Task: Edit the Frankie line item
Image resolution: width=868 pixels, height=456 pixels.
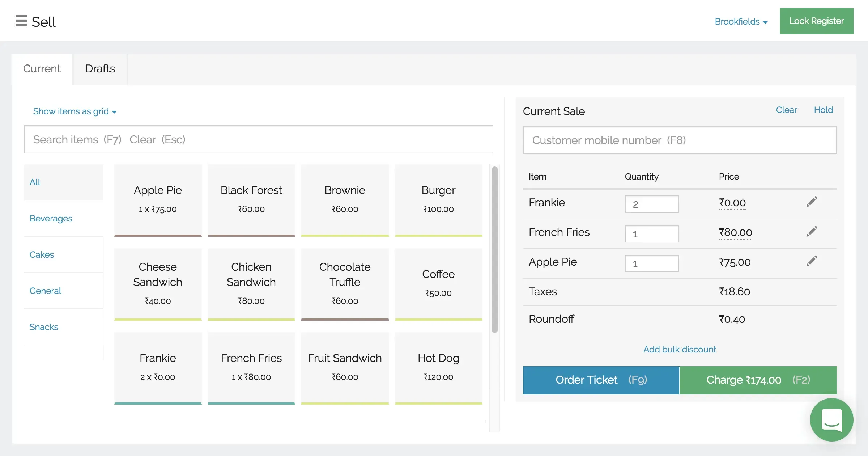Action: pos(812,202)
